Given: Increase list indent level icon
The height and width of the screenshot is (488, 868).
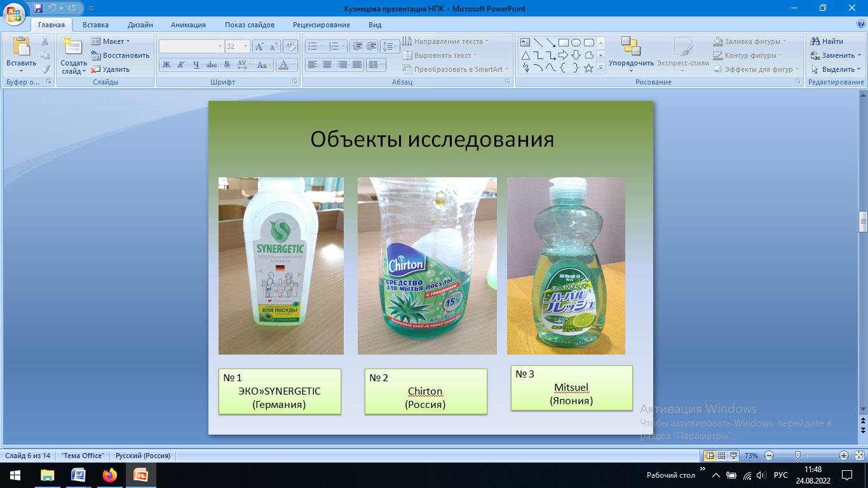Looking at the screenshot, I should (x=371, y=46).
